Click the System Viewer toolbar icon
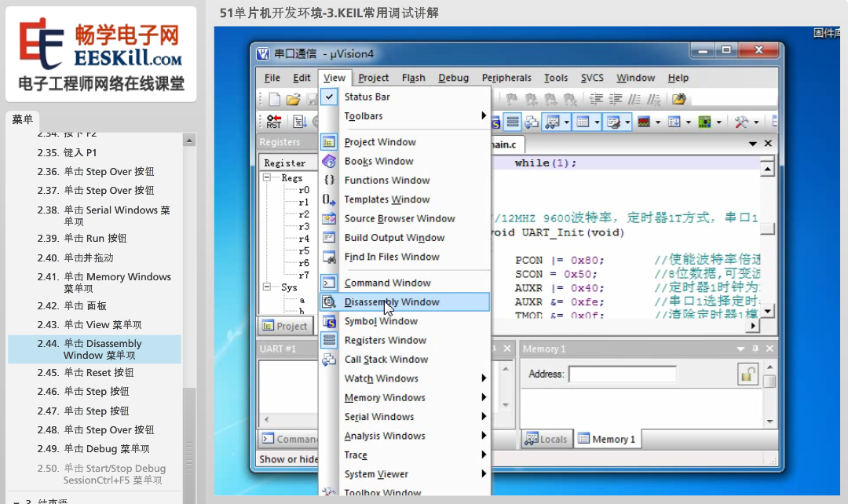This screenshot has height=504, width=848. [704, 122]
